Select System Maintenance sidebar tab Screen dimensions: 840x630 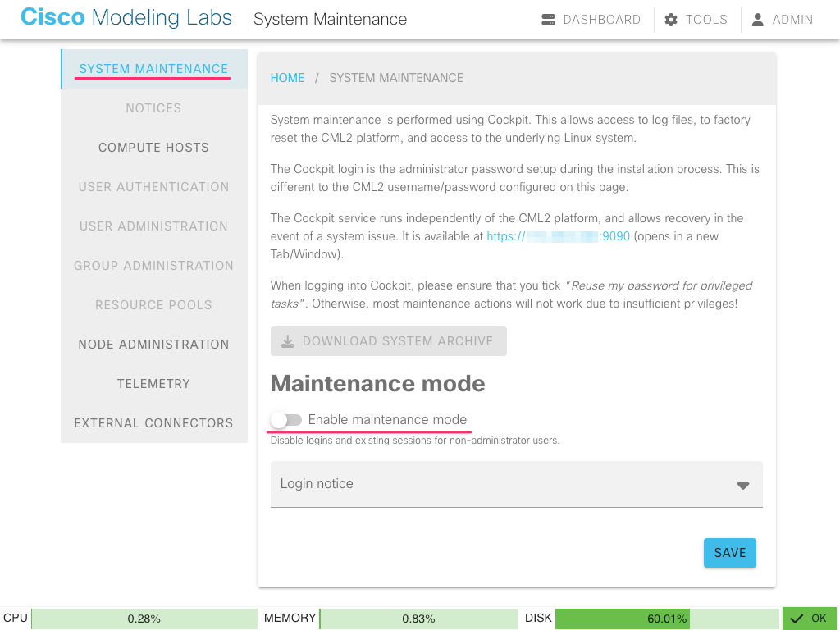pyautogui.click(x=153, y=69)
